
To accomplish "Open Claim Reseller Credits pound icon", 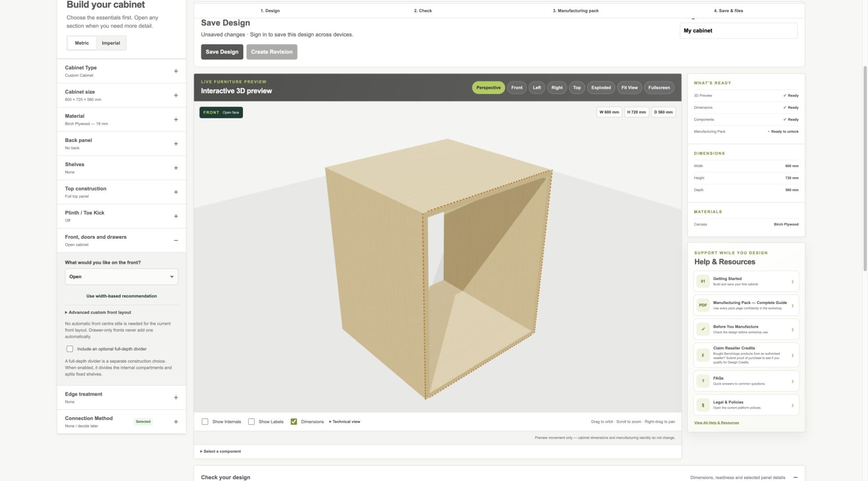I will click(x=703, y=355).
